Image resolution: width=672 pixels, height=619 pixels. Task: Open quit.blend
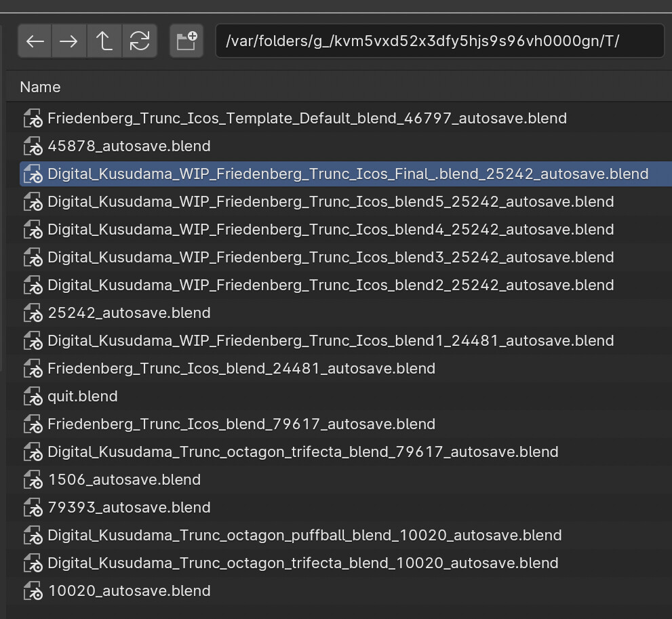click(82, 396)
